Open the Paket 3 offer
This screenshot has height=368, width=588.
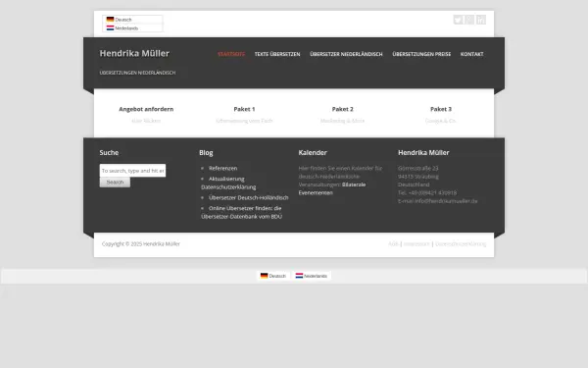(441, 109)
